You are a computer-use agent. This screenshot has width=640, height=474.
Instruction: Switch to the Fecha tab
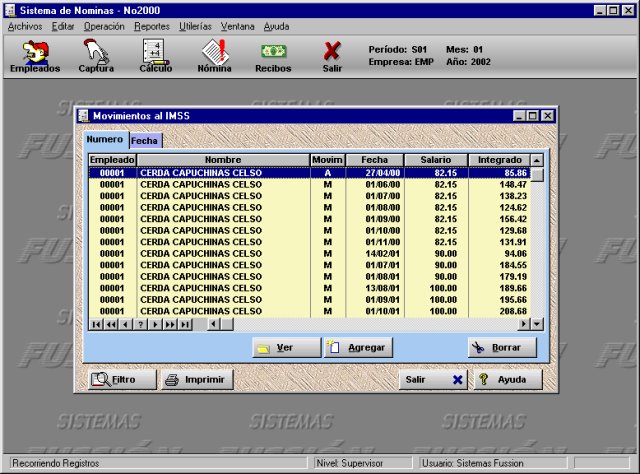(145, 141)
